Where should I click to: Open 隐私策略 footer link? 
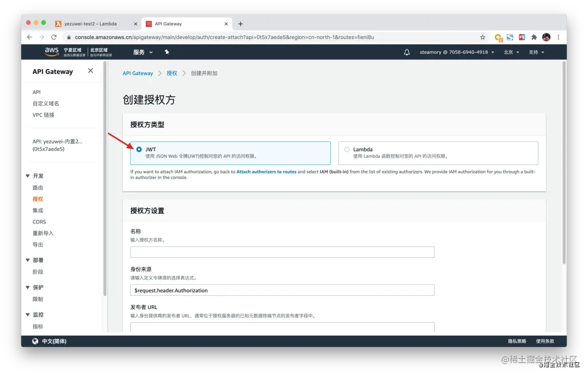(517, 341)
